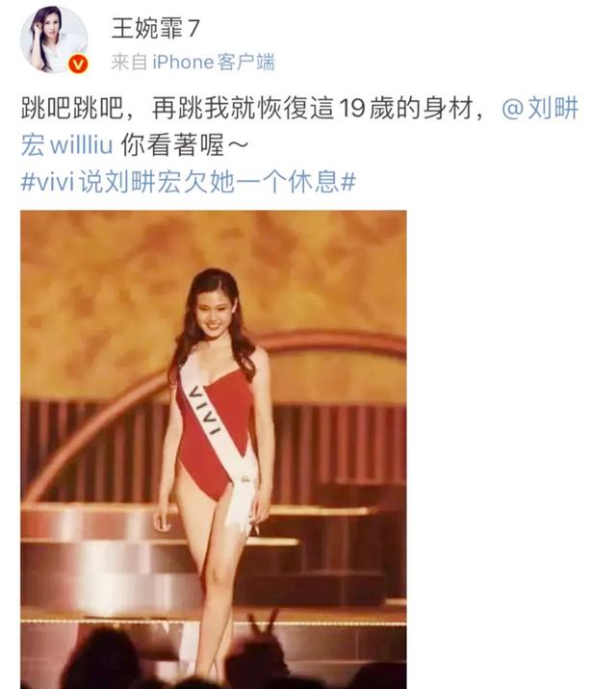Click the 来自 source label
The height and width of the screenshot is (689, 616).
coord(129,62)
